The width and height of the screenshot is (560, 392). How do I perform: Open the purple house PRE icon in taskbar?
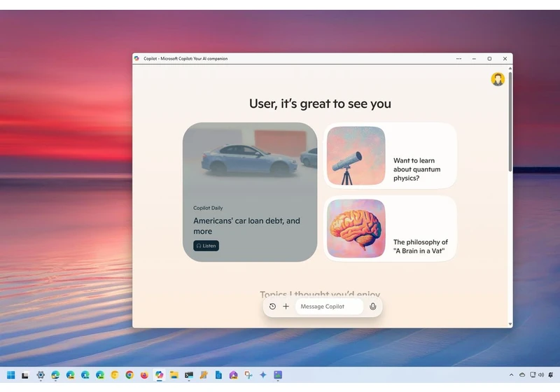coord(234,375)
